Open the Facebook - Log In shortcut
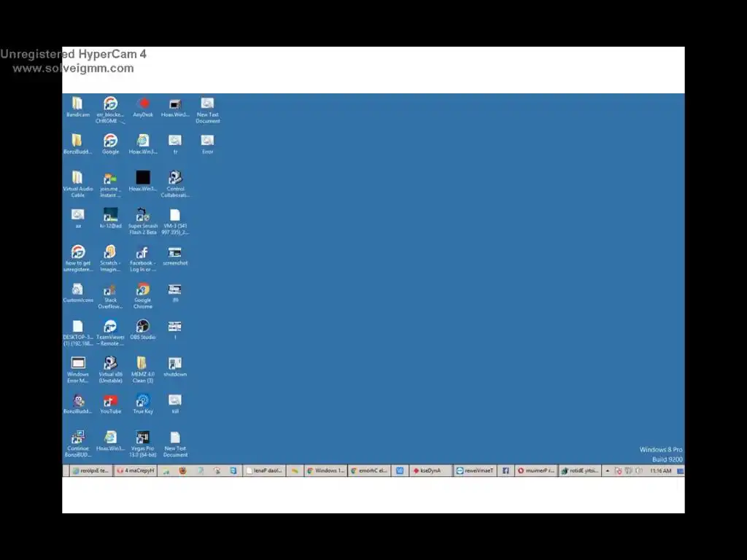This screenshot has height=560, width=747. (x=143, y=259)
